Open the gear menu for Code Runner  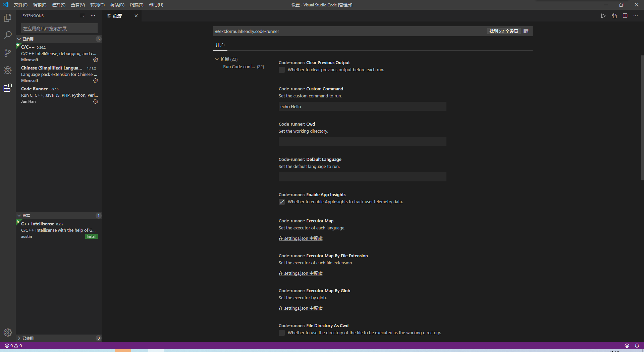pos(96,101)
